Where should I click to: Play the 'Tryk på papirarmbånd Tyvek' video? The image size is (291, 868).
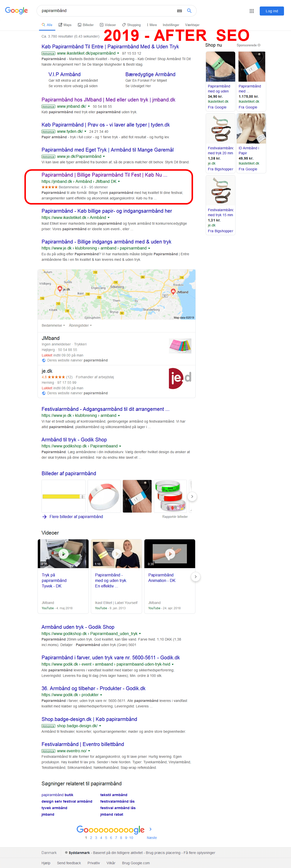[63, 554]
